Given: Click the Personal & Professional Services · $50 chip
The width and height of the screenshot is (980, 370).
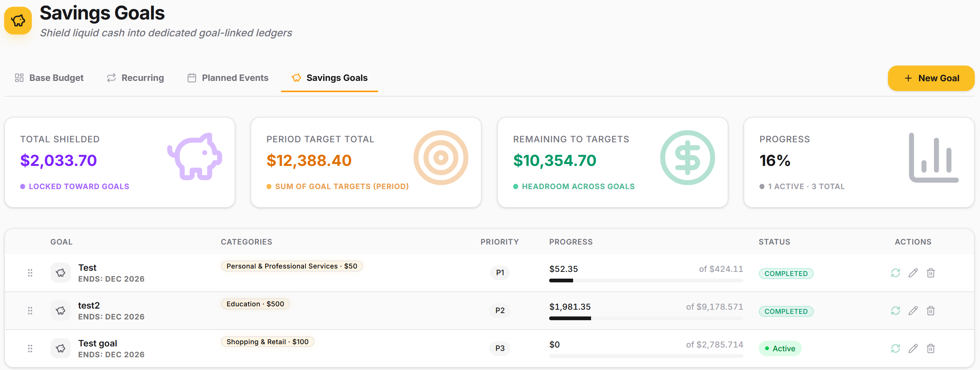Looking at the screenshot, I should click(292, 266).
